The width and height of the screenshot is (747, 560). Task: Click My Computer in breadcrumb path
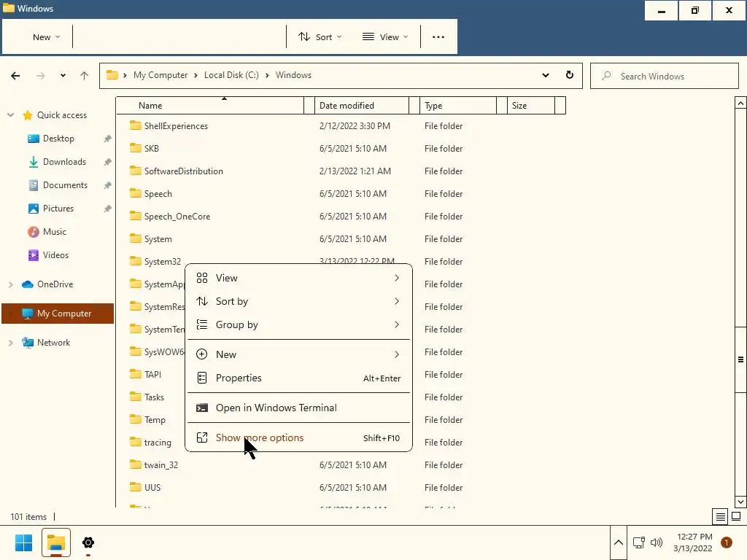coord(160,75)
